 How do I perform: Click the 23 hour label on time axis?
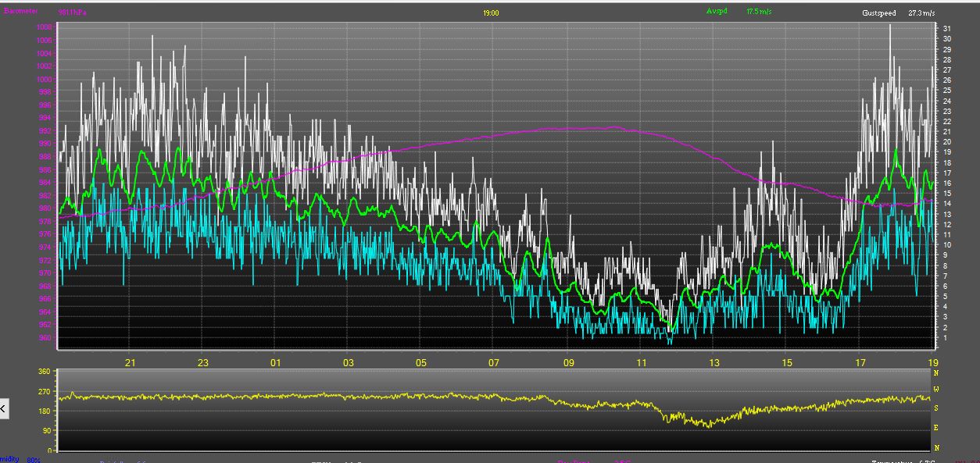pos(203,362)
